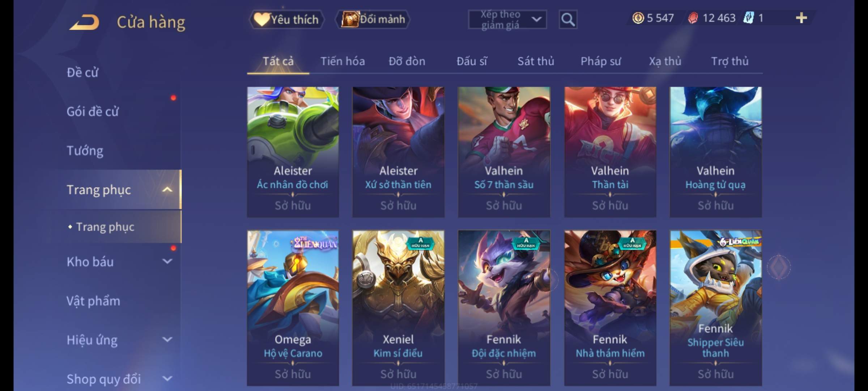Collapse the Trang phục sidebar section
This screenshot has height=391, width=868.
click(167, 190)
